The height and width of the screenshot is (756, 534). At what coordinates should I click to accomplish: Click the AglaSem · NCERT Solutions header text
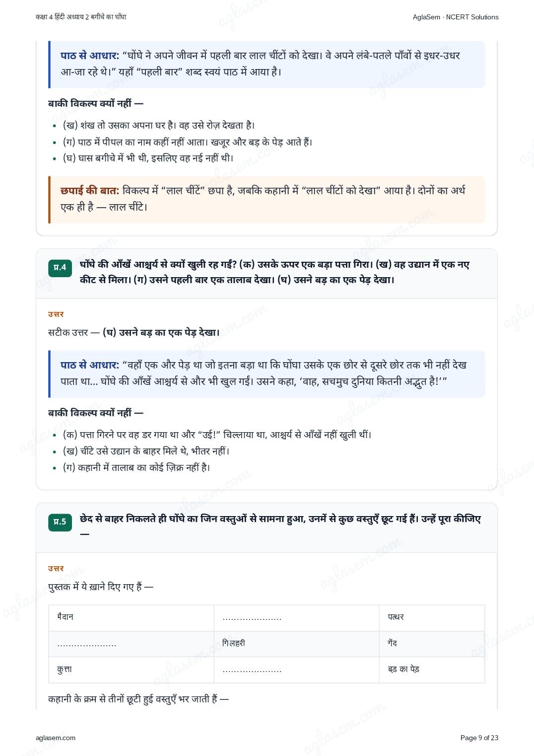click(x=456, y=17)
